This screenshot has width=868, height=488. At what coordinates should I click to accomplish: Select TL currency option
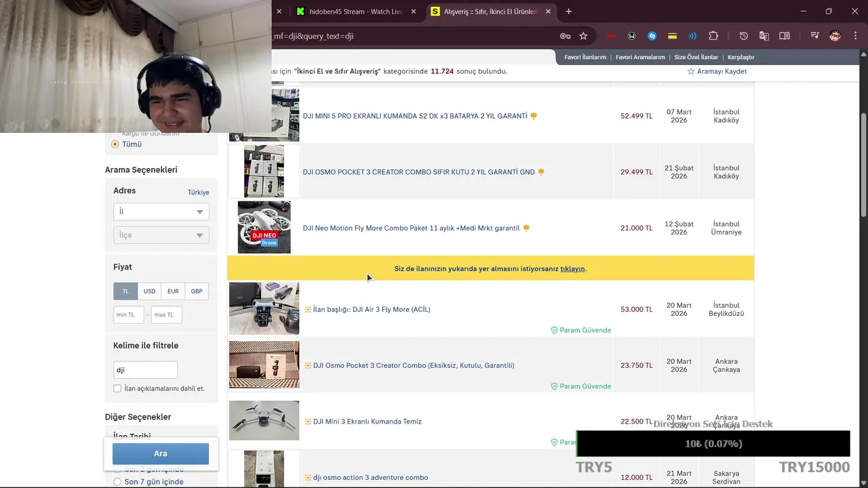pyautogui.click(x=125, y=291)
